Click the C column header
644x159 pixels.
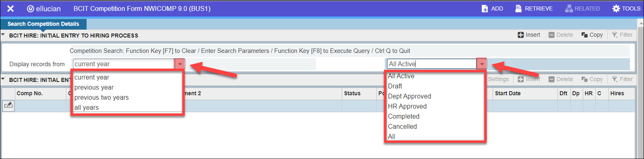602,93
